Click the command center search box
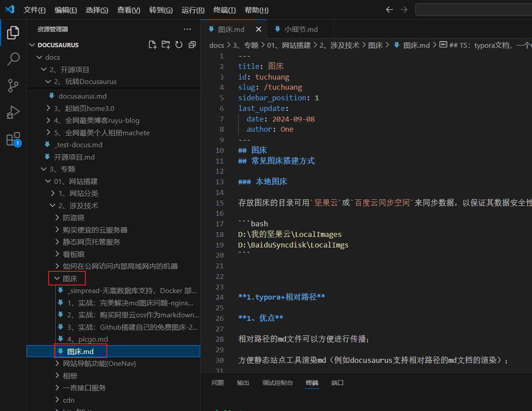 click(474, 10)
